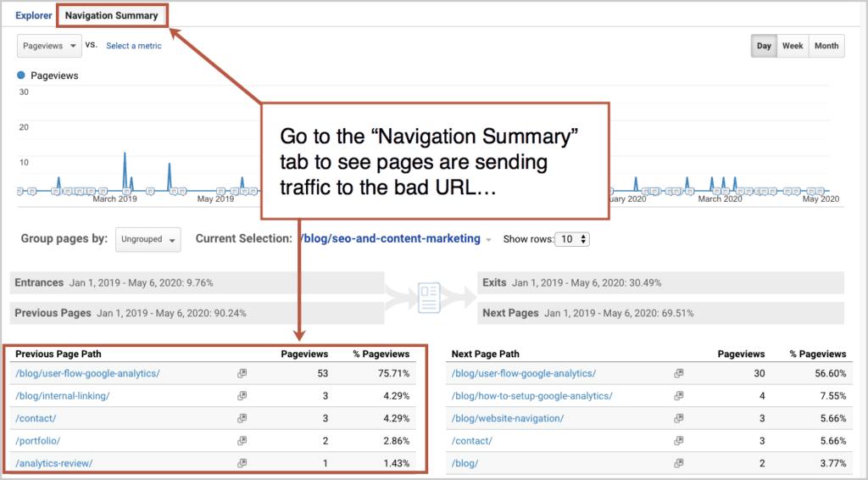Open next page /blog/user-flow-google-analytics/ link

click(524, 374)
